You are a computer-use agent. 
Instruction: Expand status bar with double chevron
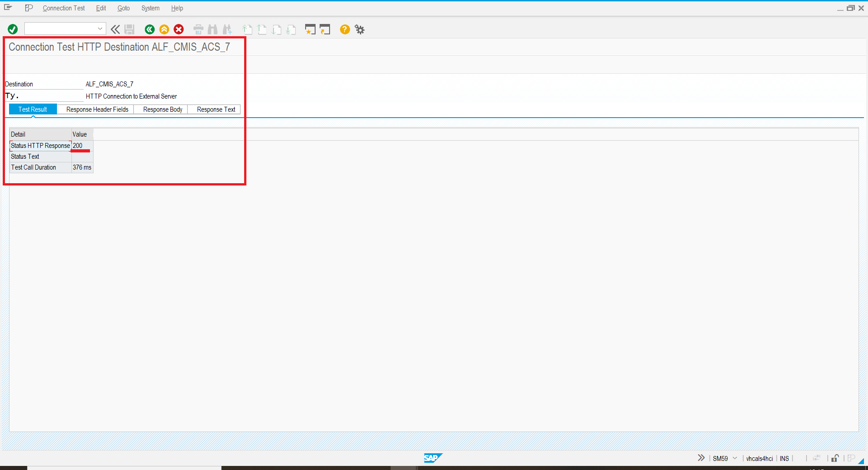(x=701, y=458)
